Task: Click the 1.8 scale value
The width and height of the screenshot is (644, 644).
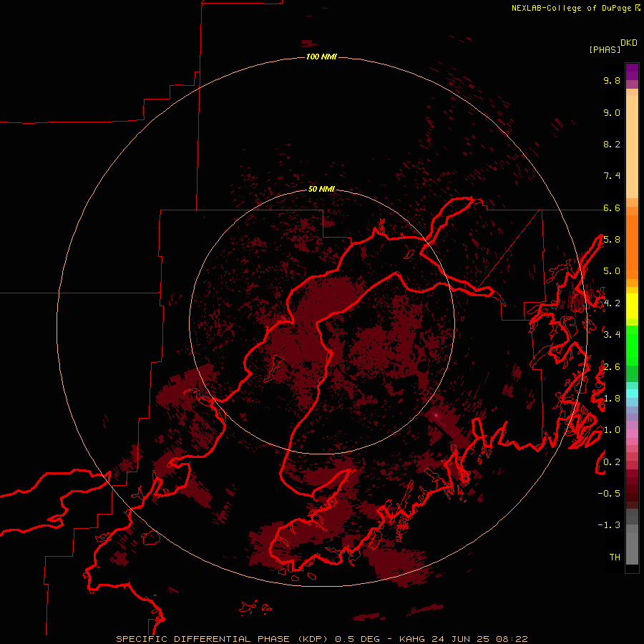Action: click(x=612, y=399)
